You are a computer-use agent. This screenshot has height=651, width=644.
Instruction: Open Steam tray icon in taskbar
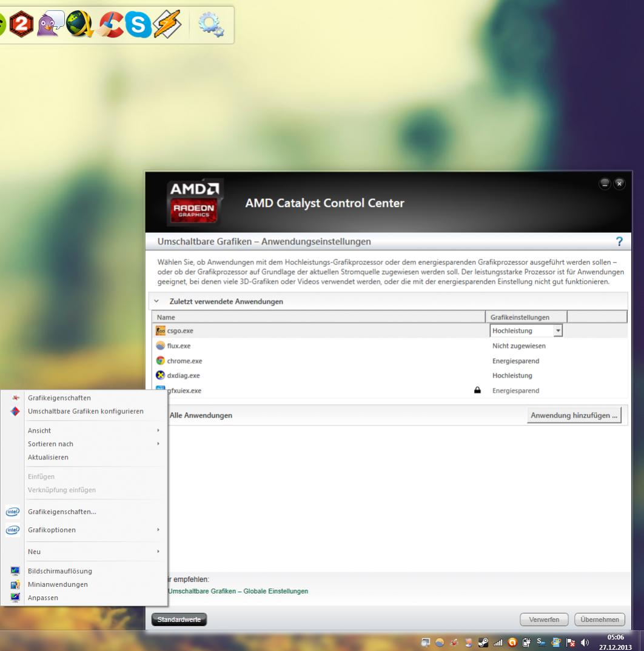pyautogui.click(x=483, y=643)
